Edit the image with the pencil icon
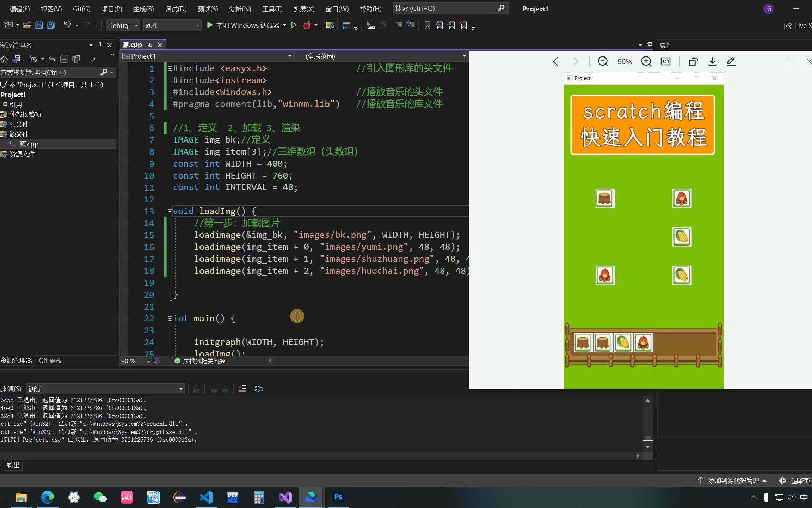This screenshot has width=812, height=508. pos(731,62)
